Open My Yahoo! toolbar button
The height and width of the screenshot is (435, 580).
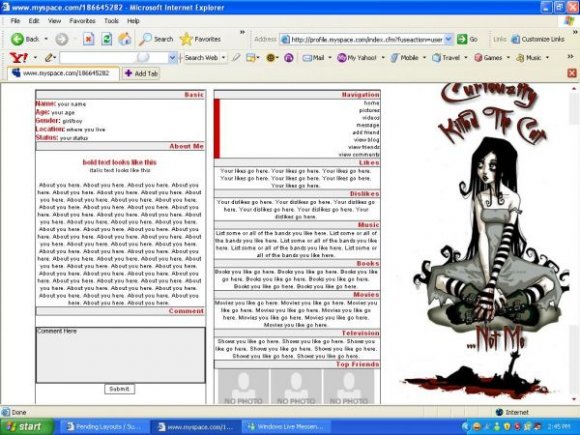tap(357, 57)
